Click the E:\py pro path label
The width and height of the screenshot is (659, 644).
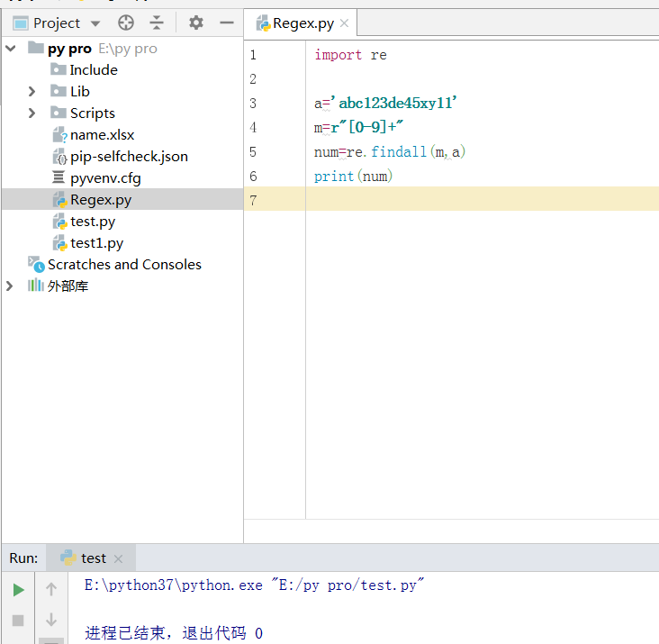pos(128,49)
